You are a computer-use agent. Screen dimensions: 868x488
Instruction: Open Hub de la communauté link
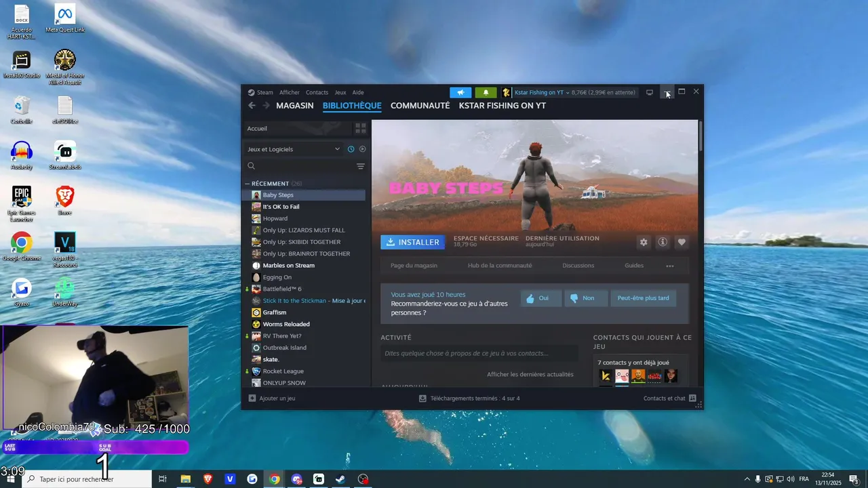[500, 266]
